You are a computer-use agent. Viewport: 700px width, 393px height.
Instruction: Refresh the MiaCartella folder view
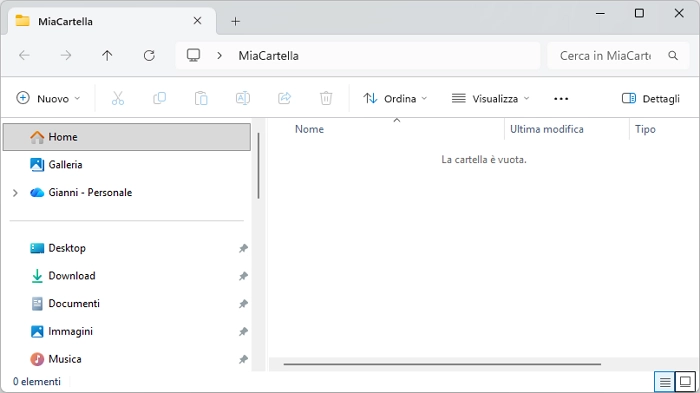pyautogui.click(x=149, y=55)
